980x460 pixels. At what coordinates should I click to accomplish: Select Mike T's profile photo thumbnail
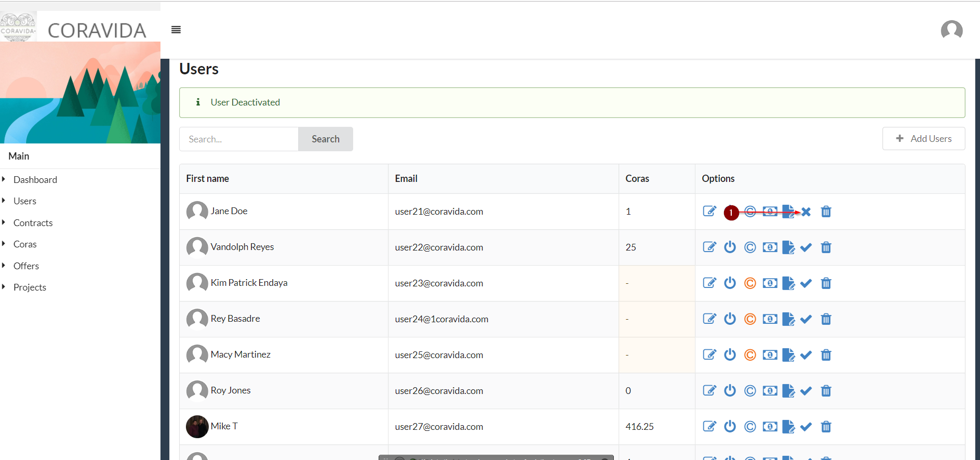(197, 427)
